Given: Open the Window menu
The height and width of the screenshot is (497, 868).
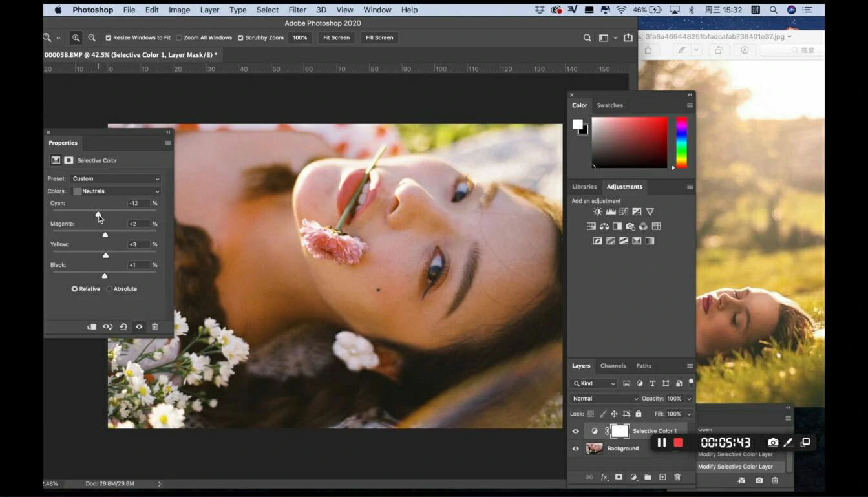Looking at the screenshot, I should click(x=377, y=10).
